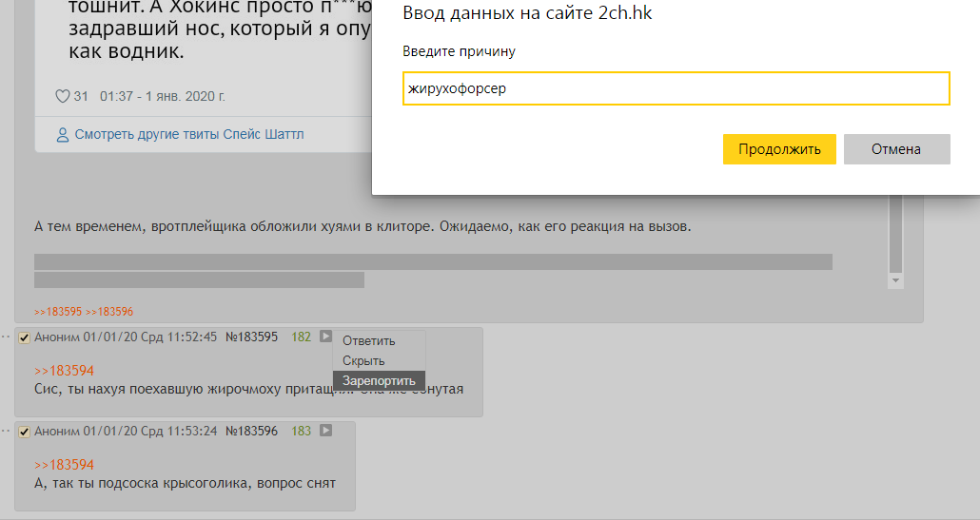Select Ответить in the post menu
The height and width of the screenshot is (520, 980).
coord(369,341)
